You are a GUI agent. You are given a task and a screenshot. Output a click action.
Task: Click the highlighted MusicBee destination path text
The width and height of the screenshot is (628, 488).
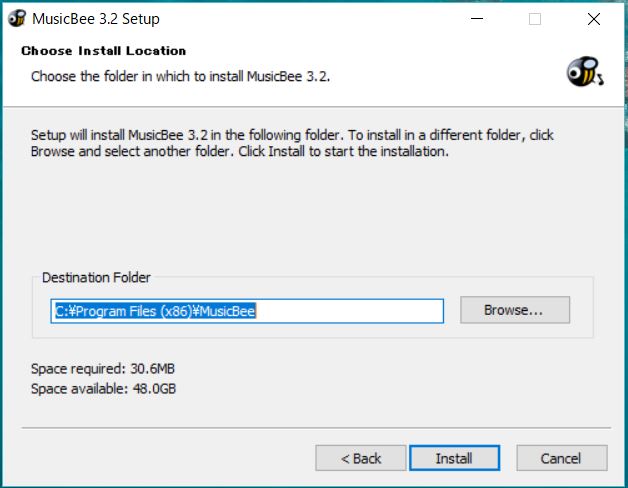[155, 311]
